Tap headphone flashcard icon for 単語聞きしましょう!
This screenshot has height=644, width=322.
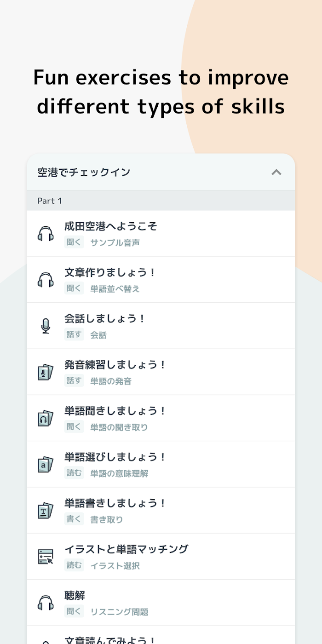click(46, 418)
